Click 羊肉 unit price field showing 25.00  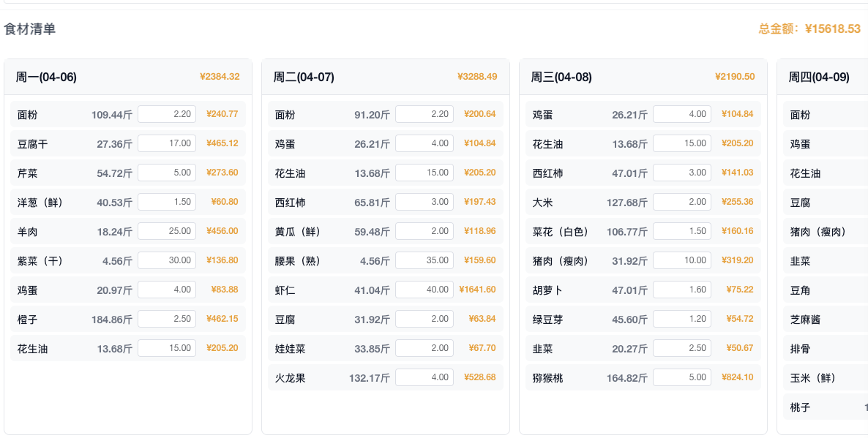point(166,231)
